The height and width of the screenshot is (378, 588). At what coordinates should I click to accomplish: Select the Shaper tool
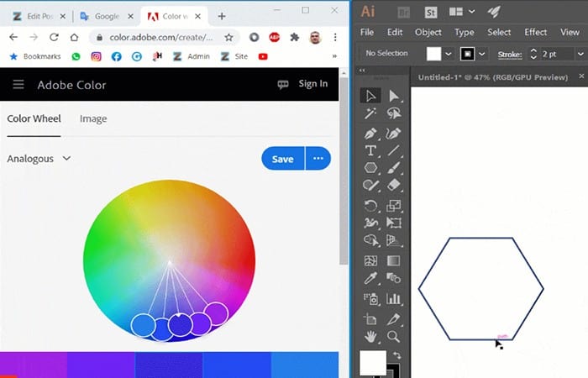[x=370, y=185]
